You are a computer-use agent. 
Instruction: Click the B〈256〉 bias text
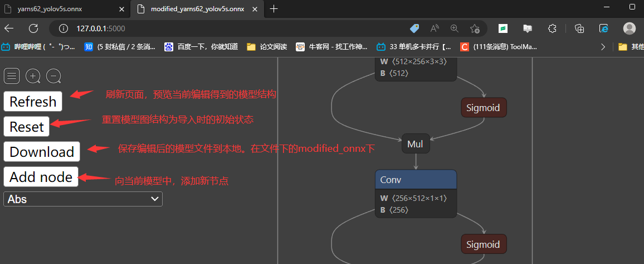click(394, 210)
